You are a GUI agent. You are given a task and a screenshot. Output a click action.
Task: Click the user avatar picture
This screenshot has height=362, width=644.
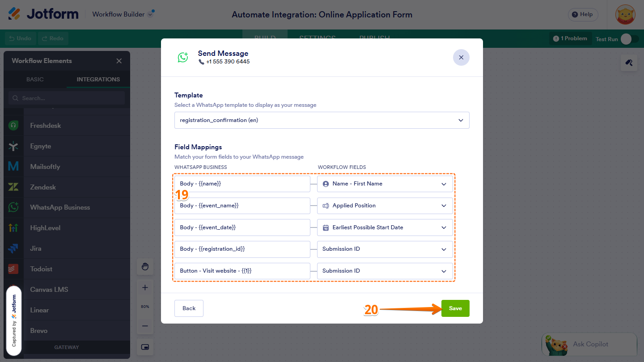[x=625, y=14]
